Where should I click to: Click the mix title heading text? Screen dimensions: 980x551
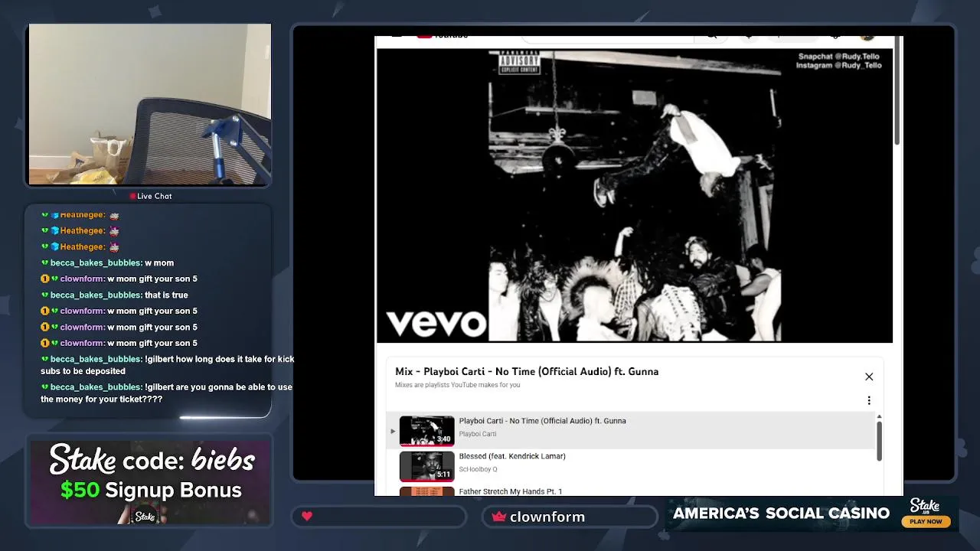pos(527,371)
